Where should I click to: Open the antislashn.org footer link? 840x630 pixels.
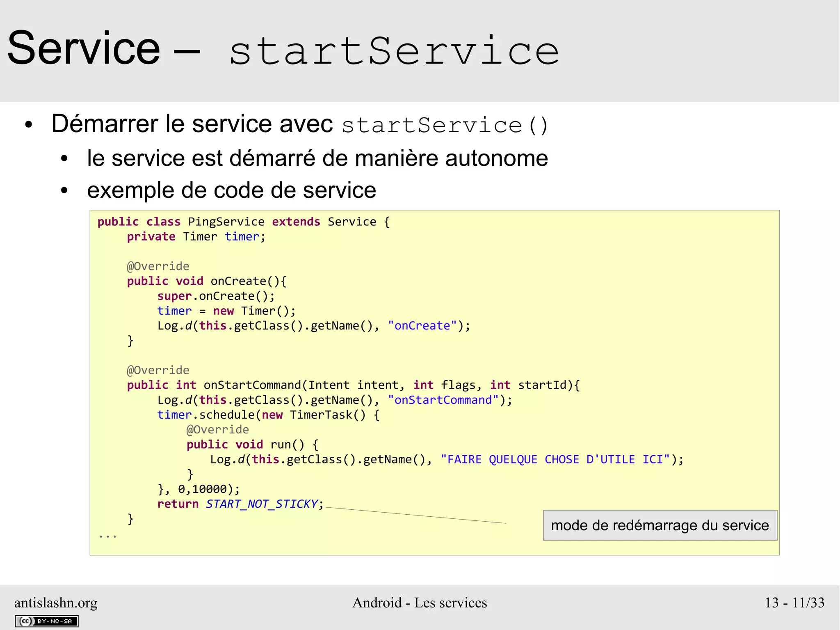(56, 603)
